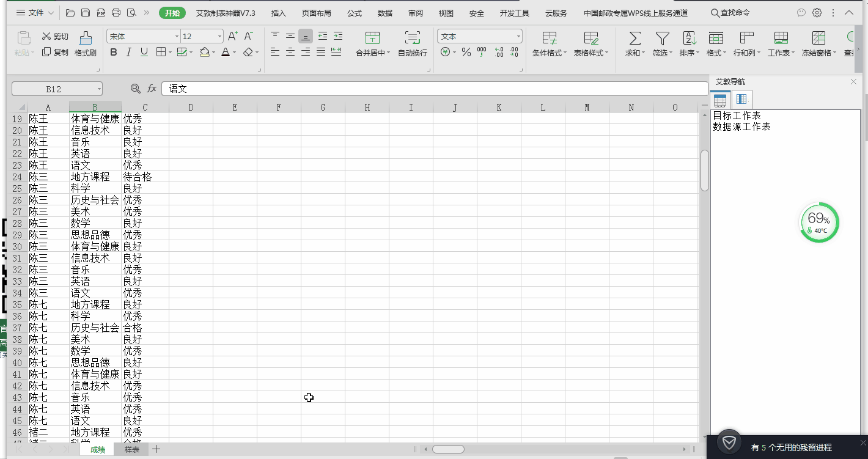
Task: Click the fill color bucket icon
Action: pos(204,53)
